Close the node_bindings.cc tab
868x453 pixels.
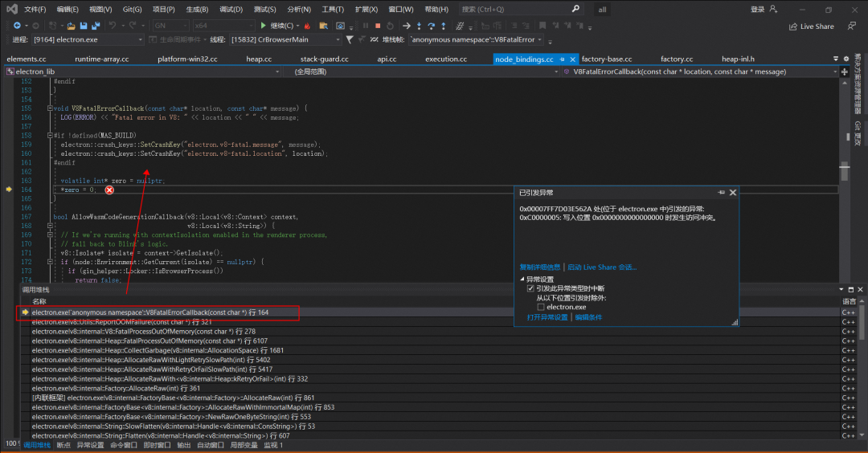(572, 59)
